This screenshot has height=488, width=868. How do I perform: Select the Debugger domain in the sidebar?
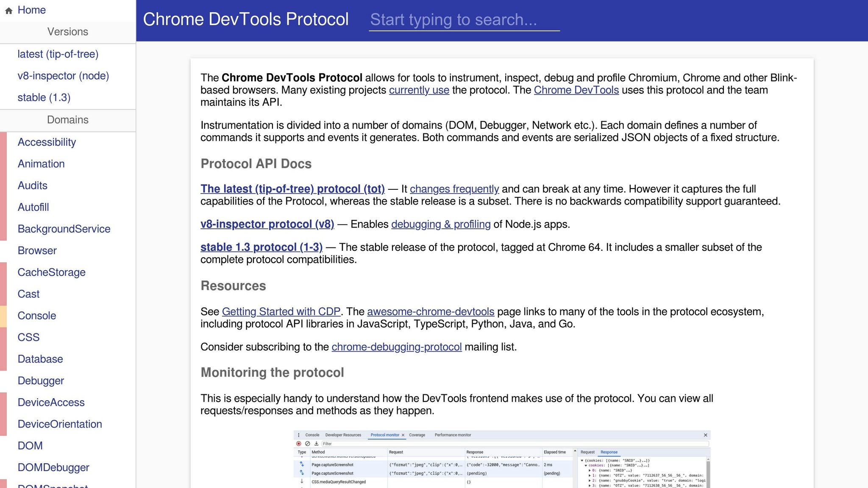point(41,380)
